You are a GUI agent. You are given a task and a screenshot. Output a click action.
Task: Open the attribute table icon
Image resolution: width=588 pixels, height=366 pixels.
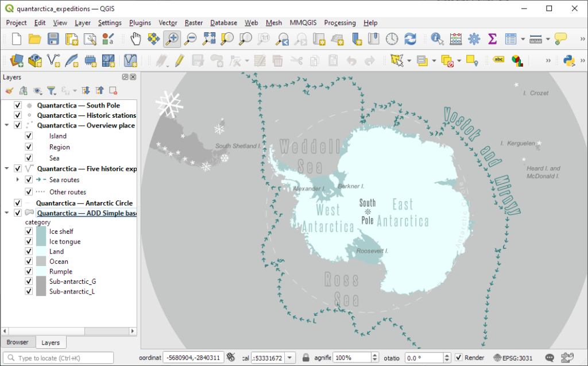(510, 38)
